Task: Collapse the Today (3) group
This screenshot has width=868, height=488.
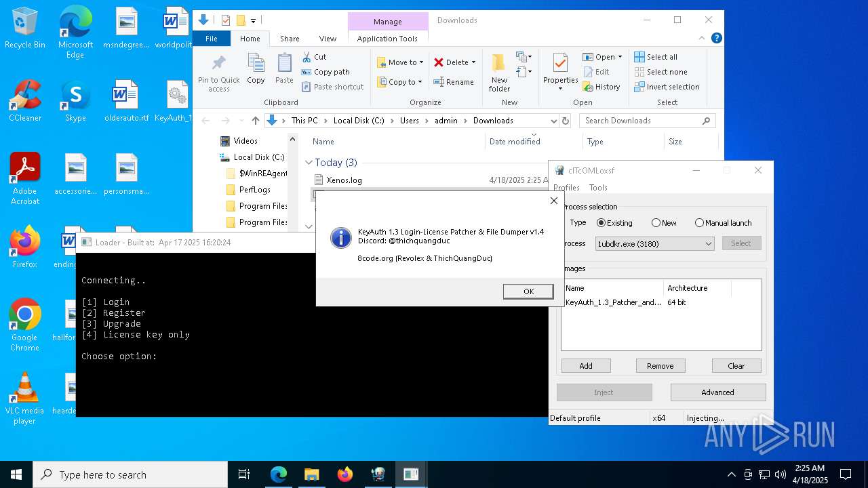Action: click(x=309, y=163)
